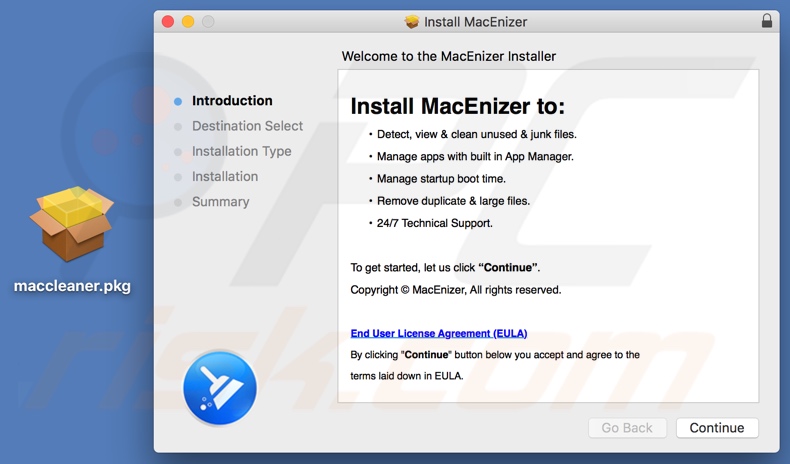Click the 'Install MacEnizer' window title
The image size is (790, 464).
(476, 22)
